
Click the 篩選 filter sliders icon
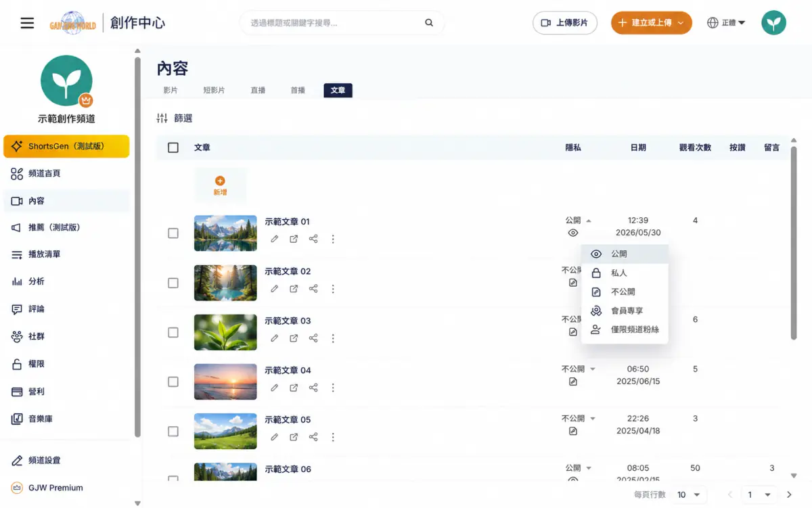(x=162, y=118)
